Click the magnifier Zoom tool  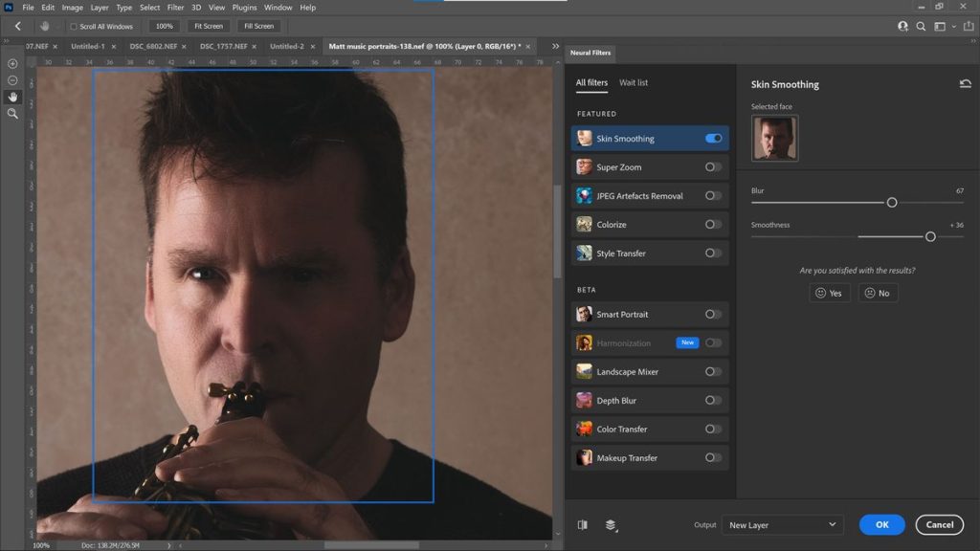pos(12,113)
